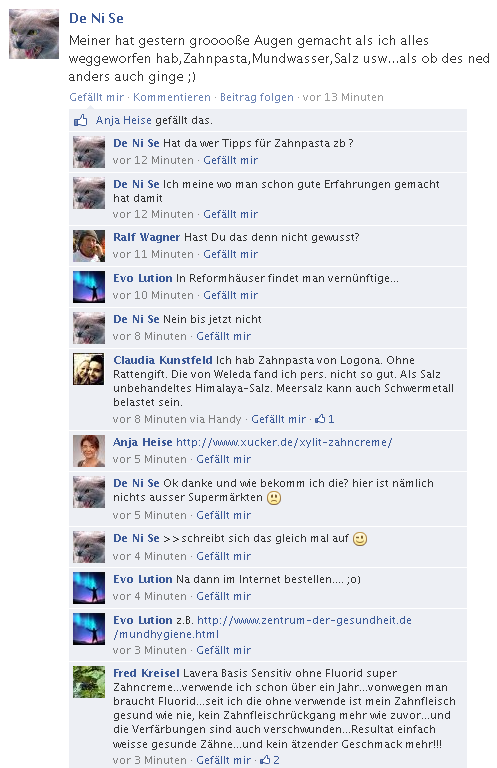Screen dimensions: 497x768
Task: Open De Ni Se's name at post header
Action: tap(96, 18)
